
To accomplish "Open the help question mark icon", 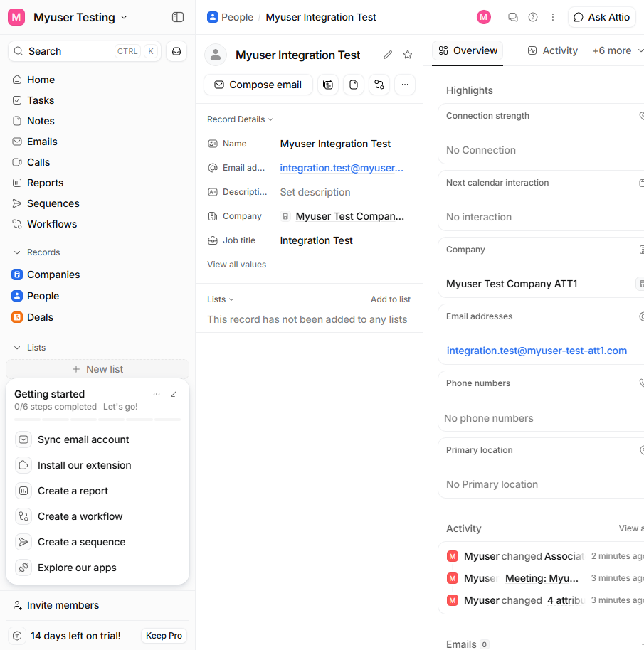I will 533,17.
